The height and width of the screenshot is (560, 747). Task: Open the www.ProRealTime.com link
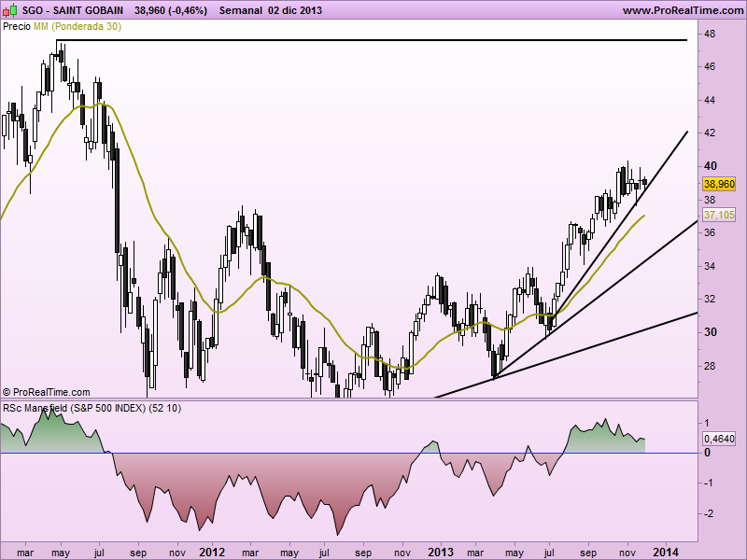click(x=684, y=10)
